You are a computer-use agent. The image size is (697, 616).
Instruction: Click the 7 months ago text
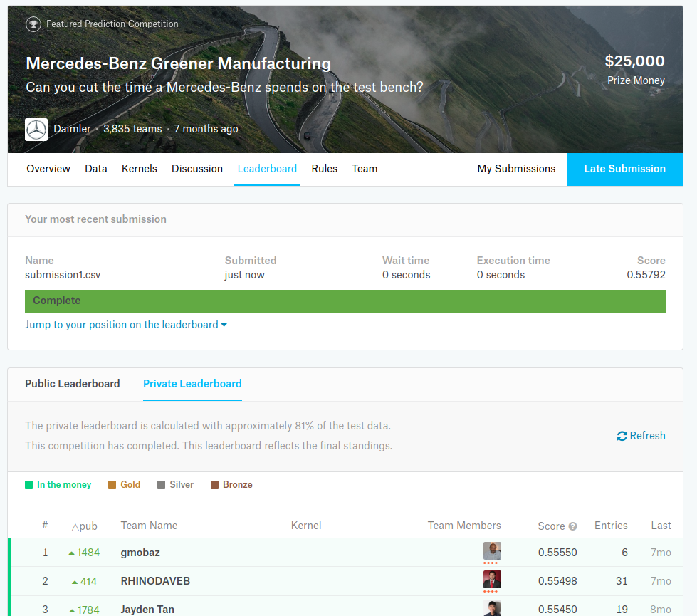206,129
